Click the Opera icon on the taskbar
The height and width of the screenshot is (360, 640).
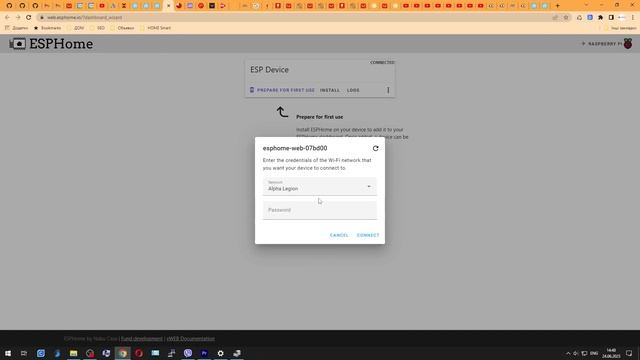[x=139, y=353]
